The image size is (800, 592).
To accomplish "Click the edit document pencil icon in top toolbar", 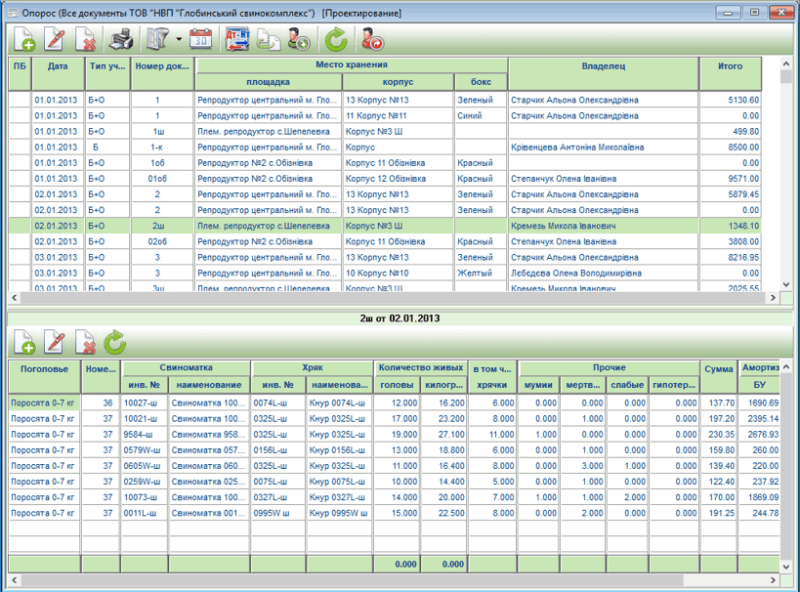I will coord(55,40).
